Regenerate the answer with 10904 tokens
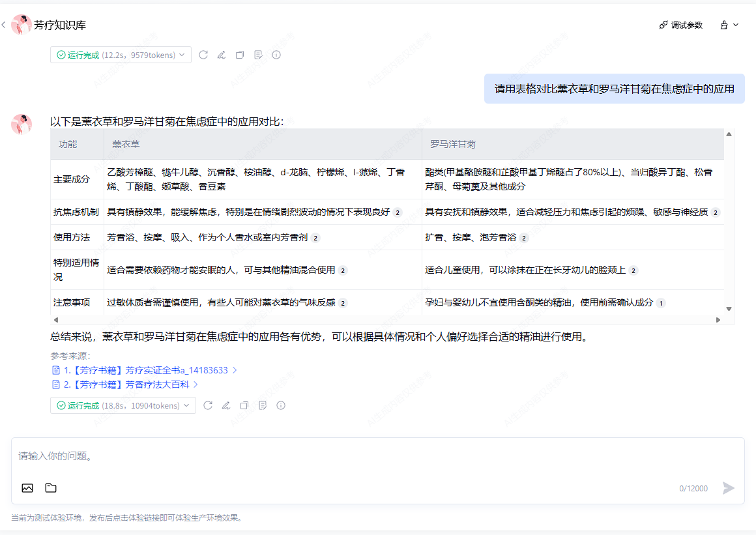 coord(208,405)
